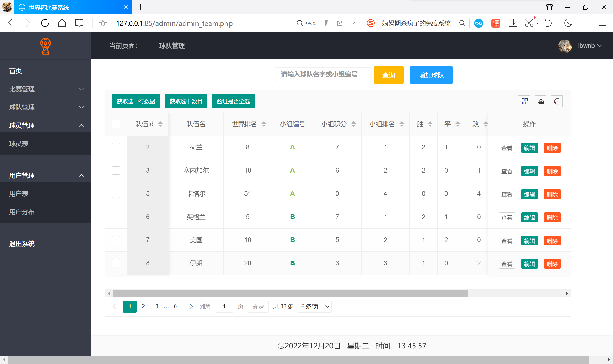Click the World Cup trophy logo
Viewport: 613px width, 364px height.
(45, 46)
